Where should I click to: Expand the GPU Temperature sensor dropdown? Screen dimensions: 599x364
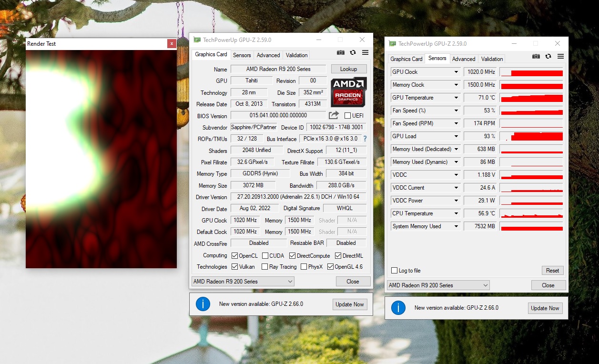click(x=456, y=98)
